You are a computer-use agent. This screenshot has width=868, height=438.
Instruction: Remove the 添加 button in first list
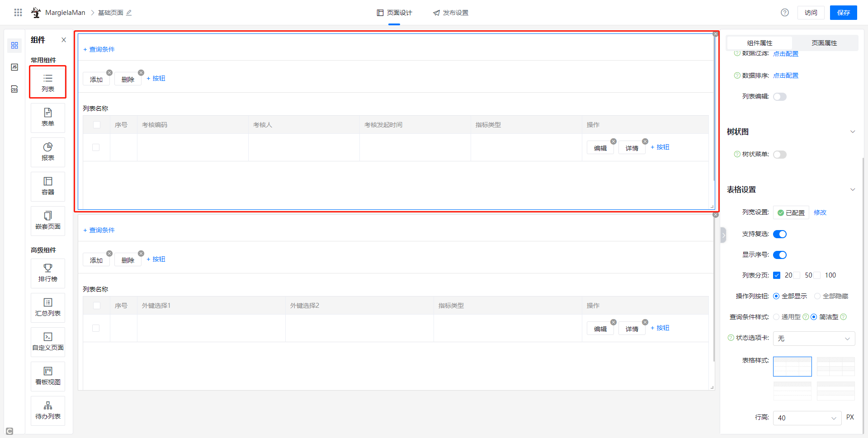point(109,73)
